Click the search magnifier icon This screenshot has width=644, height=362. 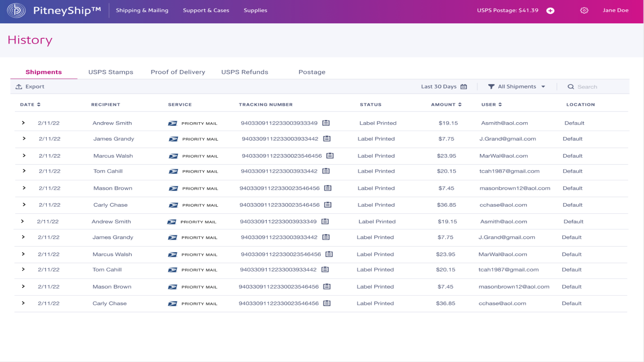click(571, 86)
